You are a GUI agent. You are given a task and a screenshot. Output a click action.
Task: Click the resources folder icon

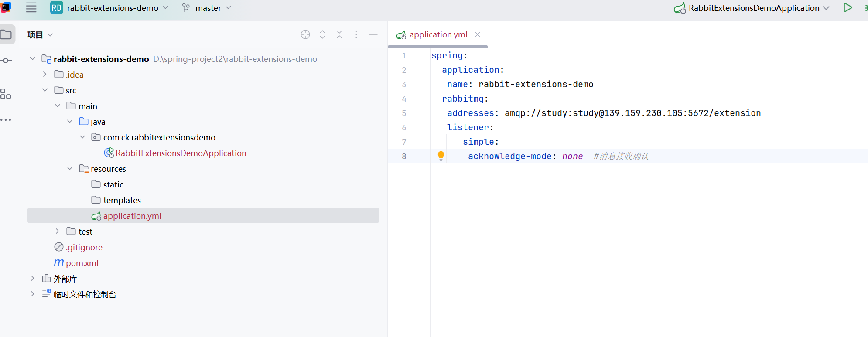(x=84, y=168)
